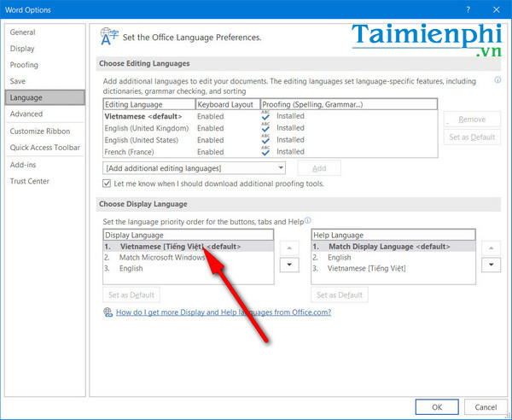Click Set as Default for editing languages

pos(472,137)
